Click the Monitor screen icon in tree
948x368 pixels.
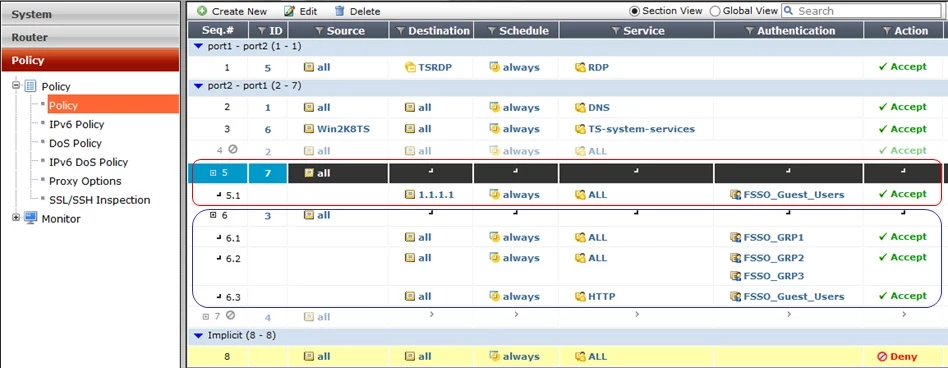(31, 219)
